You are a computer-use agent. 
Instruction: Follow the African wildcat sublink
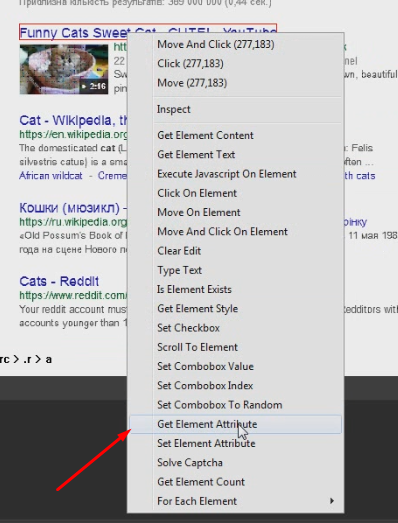(x=51, y=176)
